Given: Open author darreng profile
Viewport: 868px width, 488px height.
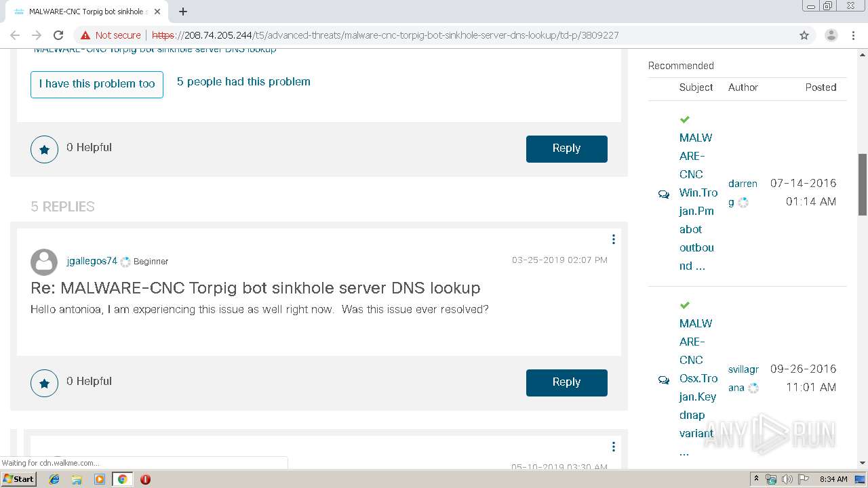Looking at the screenshot, I should tap(743, 192).
